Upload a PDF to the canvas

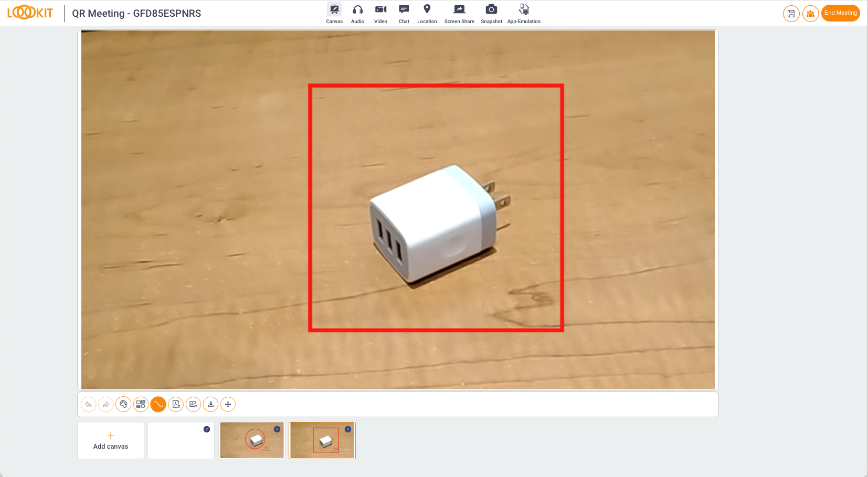point(176,405)
